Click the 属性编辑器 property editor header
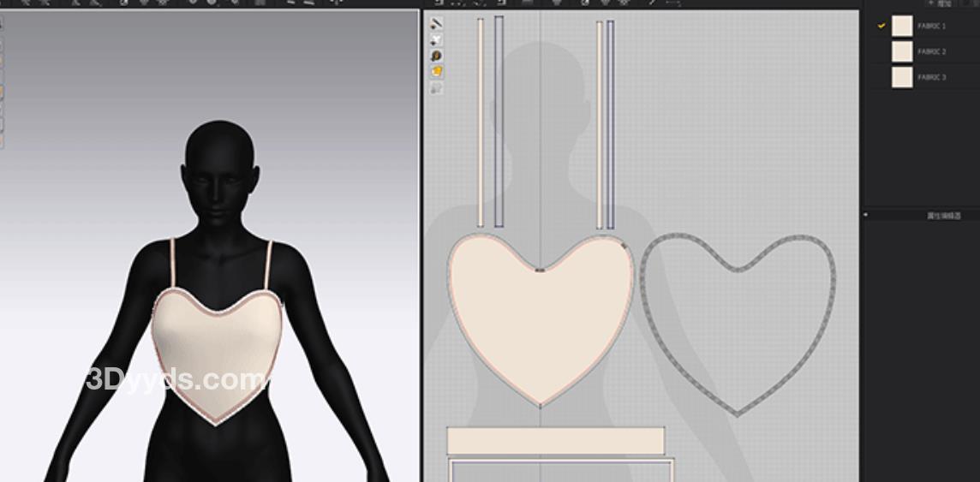 [x=944, y=216]
